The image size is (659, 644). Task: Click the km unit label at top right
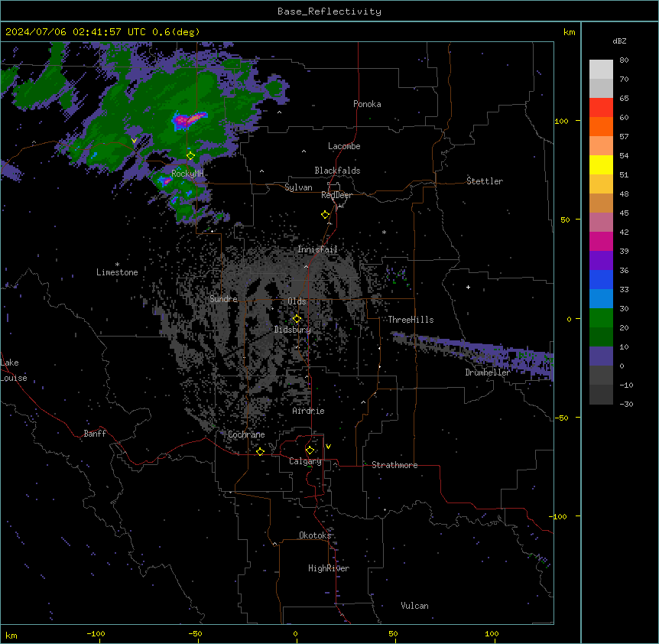(570, 32)
